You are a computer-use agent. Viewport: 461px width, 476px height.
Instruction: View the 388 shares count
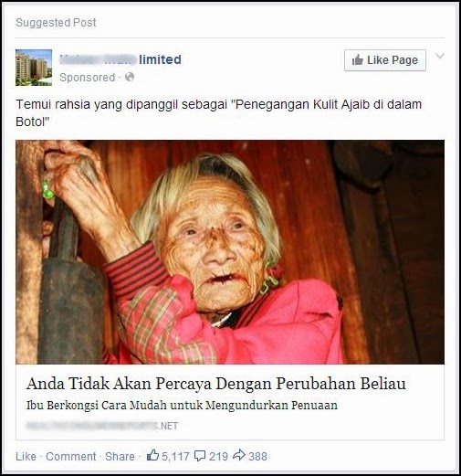(258, 457)
